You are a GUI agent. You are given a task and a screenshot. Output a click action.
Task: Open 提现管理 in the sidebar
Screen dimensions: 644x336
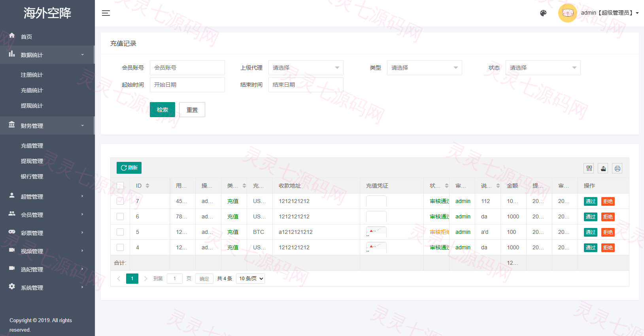[x=32, y=161]
